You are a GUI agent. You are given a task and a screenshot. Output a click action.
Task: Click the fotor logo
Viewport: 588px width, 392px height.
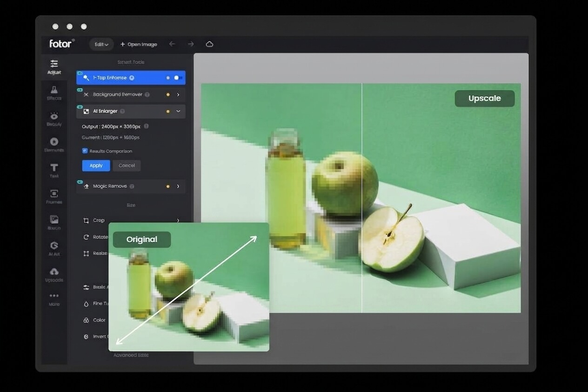pyautogui.click(x=62, y=44)
